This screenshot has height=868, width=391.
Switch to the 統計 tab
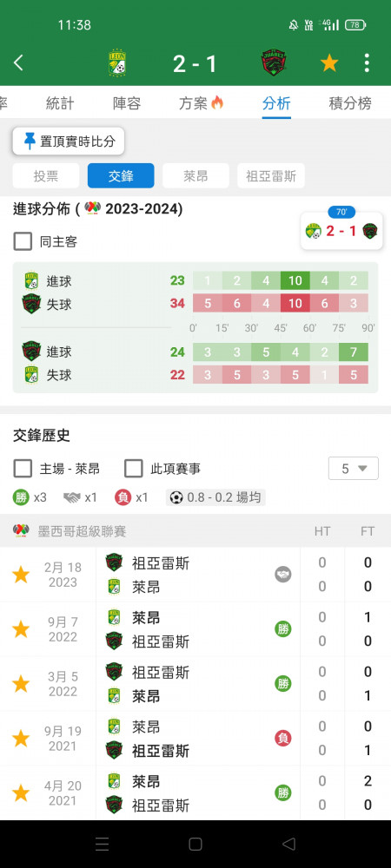pyautogui.click(x=60, y=103)
